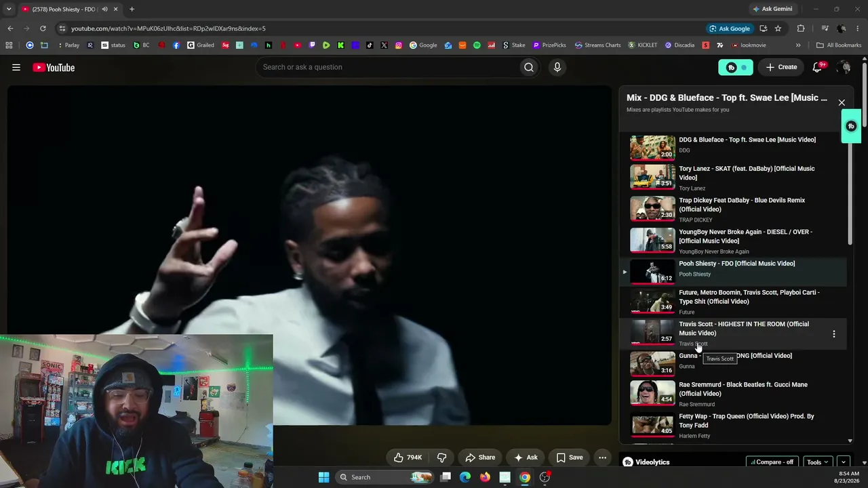Click Ask Gemini in the title bar

point(772,9)
